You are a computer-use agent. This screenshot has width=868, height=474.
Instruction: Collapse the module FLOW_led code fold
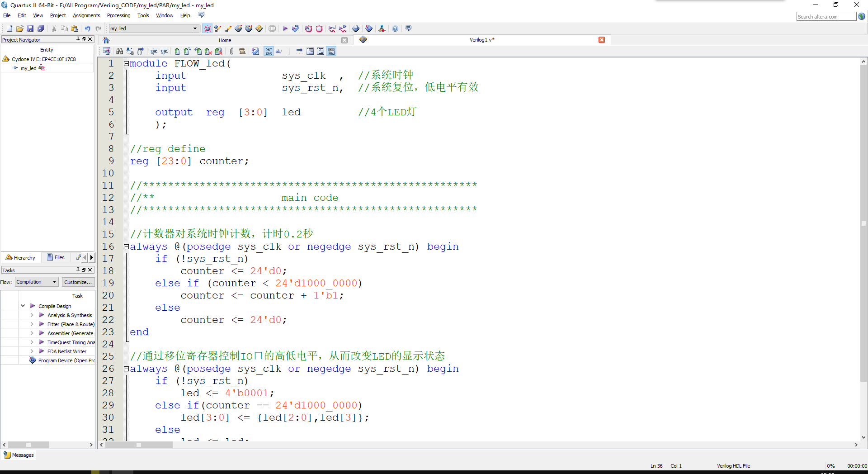pyautogui.click(x=126, y=64)
